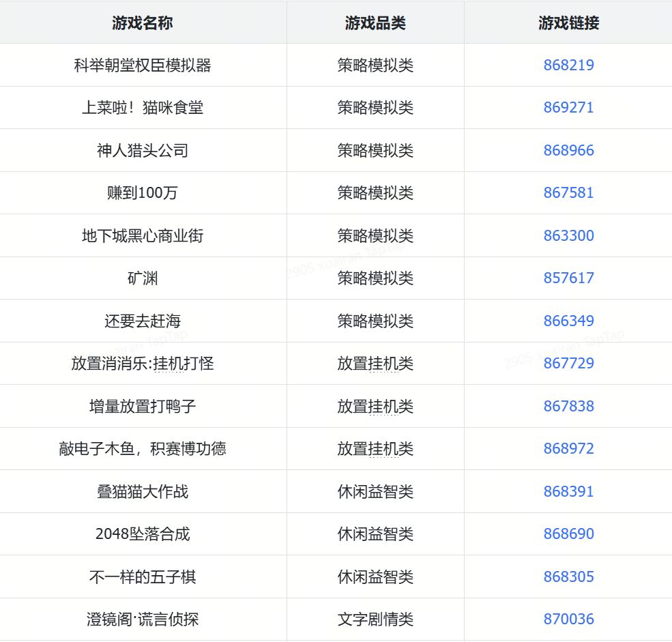Select the 地下城黑心商业街 cell

click(x=143, y=235)
